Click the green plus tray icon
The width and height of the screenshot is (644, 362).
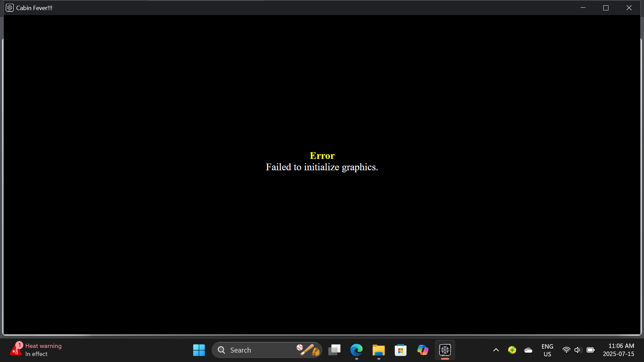tap(512, 350)
